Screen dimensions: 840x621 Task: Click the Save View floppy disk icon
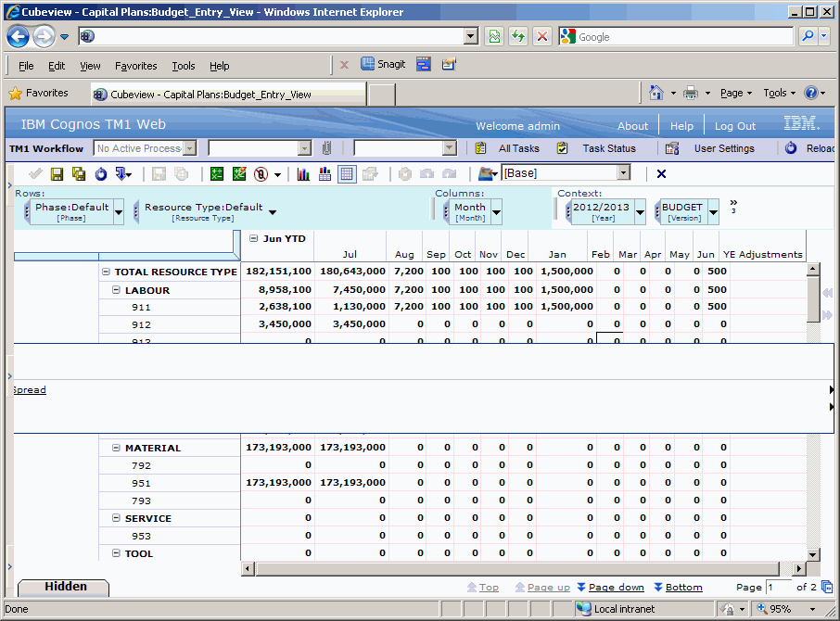tap(57, 173)
